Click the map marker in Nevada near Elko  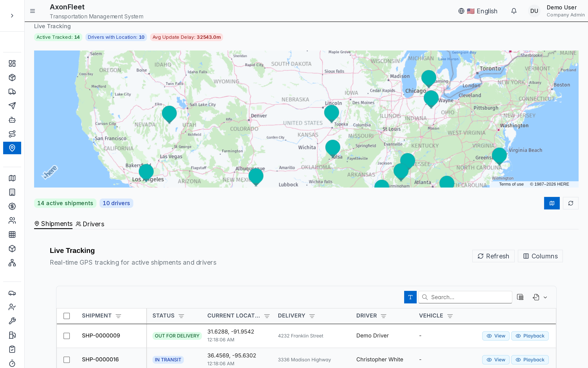[x=169, y=114]
